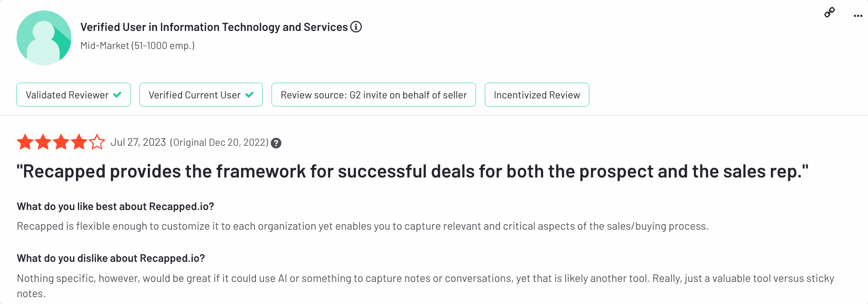Copy the review link via chain icon
The width and height of the screenshot is (868, 304).
[x=829, y=12]
